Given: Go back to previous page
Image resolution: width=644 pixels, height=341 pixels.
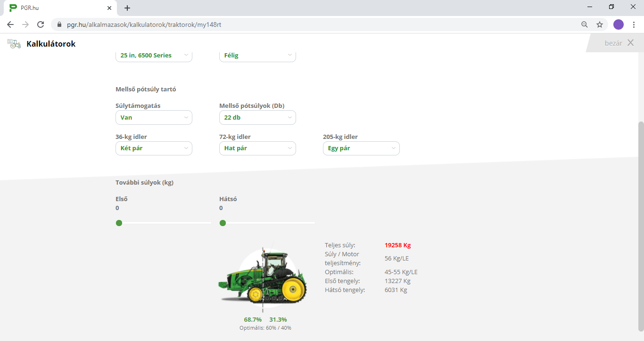Looking at the screenshot, I should click(x=10, y=24).
